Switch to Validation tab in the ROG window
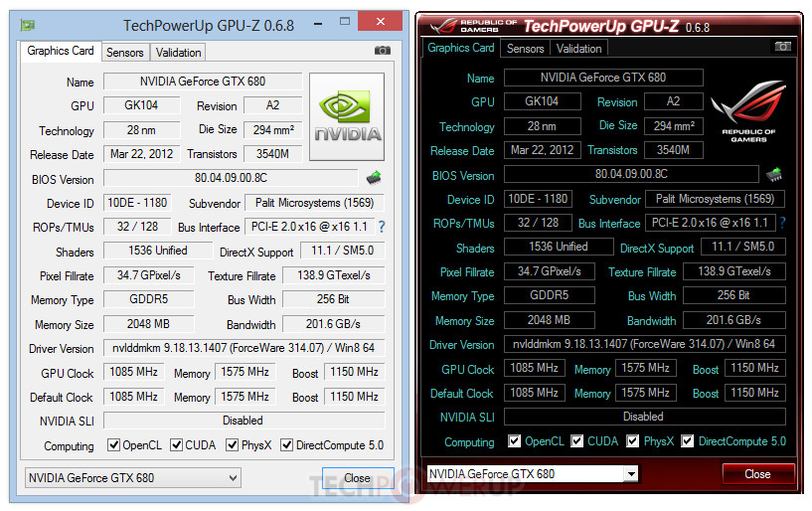Viewport: 812px width, 511px height. (579, 49)
